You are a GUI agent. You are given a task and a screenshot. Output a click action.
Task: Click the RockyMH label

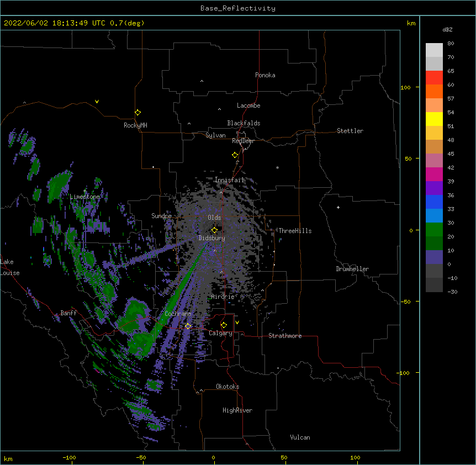click(x=135, y=125)
